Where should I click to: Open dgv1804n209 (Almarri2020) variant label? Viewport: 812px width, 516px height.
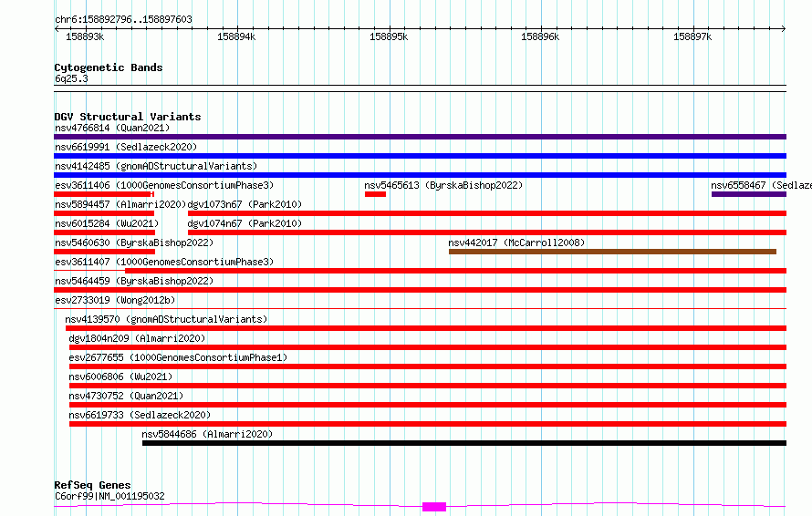[137, 338]
